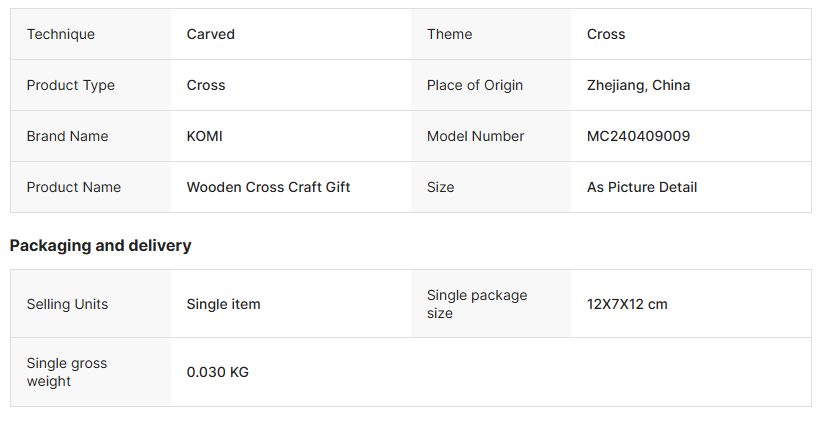Click the Packaging and delivery heading
Image resolution: width=825 pixels, height=421 pixels.
coord(100,245)
